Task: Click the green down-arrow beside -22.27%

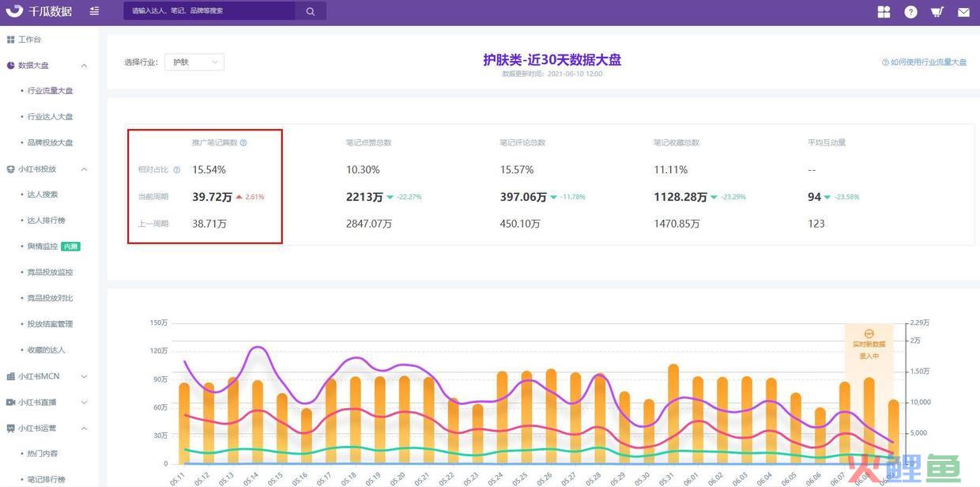Action: 390,197
